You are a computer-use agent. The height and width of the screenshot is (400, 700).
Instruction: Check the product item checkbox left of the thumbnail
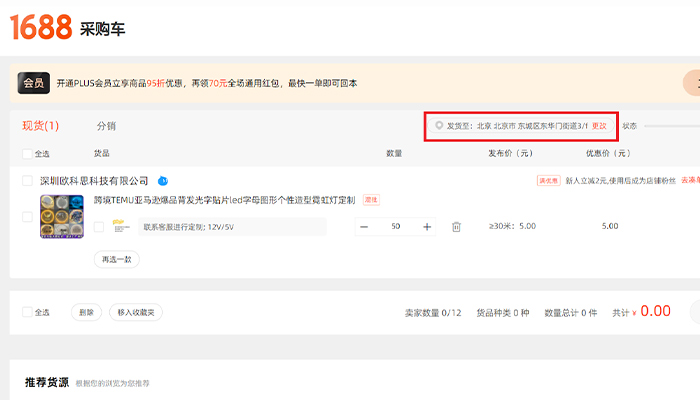click(x=27, y=217)
